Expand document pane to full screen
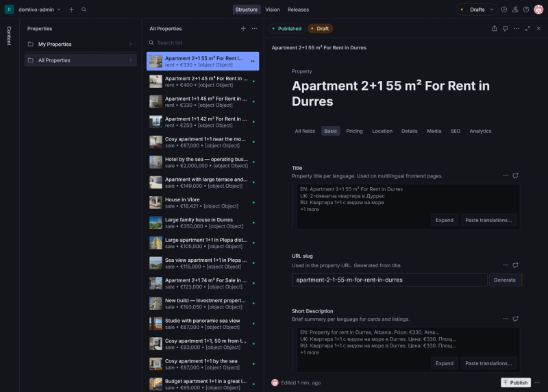The height and width of the screenshot is (392, 548). (x=527, y=29)
